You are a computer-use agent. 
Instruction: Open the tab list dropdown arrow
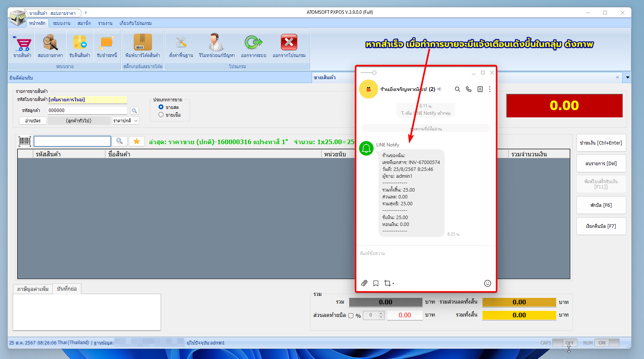click(x=627, y=78)
